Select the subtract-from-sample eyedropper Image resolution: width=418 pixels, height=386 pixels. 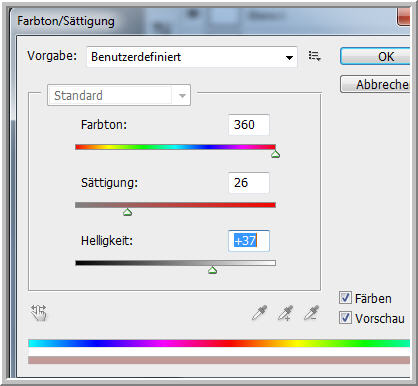click(x=312, y=313)
